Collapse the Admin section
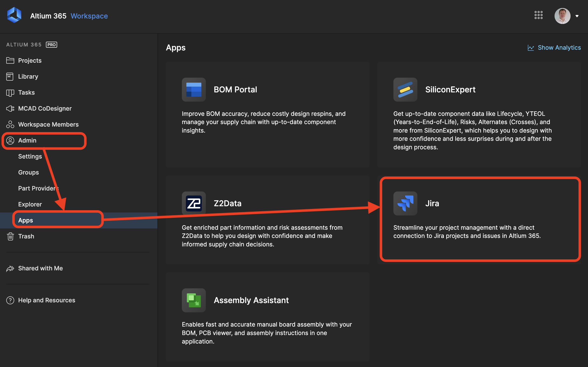Viewport: 588px width, 367px height. click(x=27, y=141)
